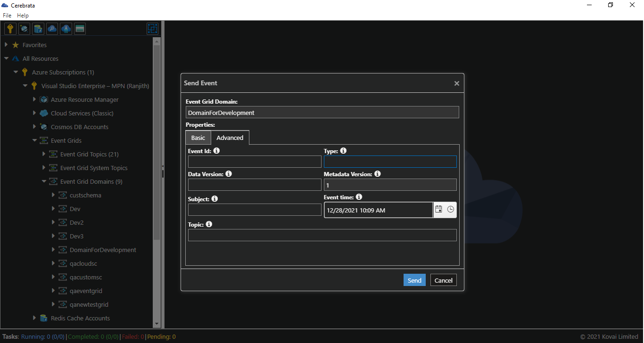Click the Metadata Version field
644x343 pixels.
point(390,185)
